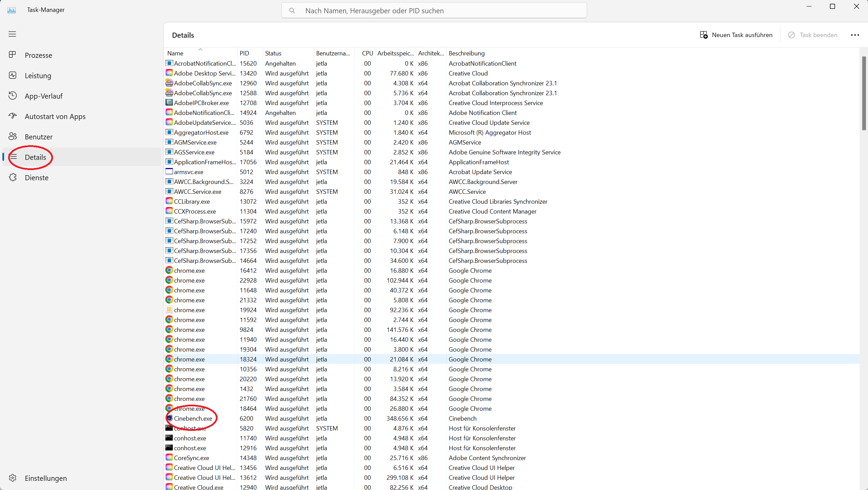Click the Task beenden button

pyautogui.click(x=813, y=35)
